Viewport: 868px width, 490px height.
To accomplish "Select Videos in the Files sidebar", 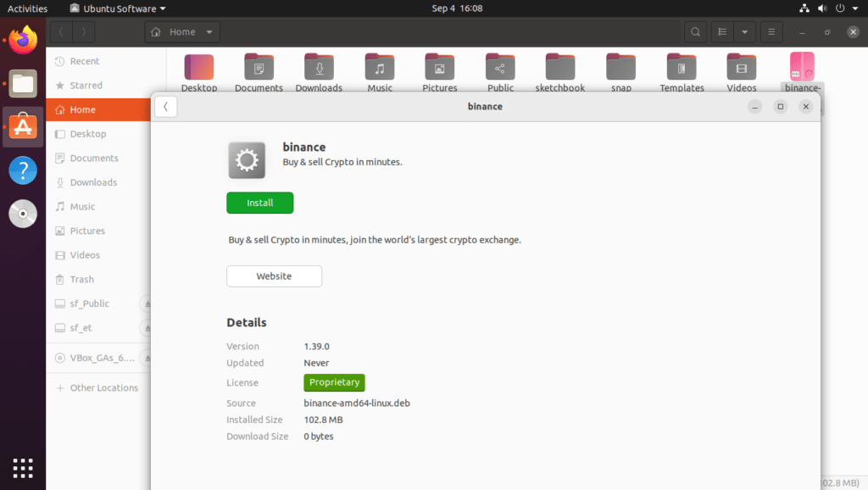I will coord(98,255).
